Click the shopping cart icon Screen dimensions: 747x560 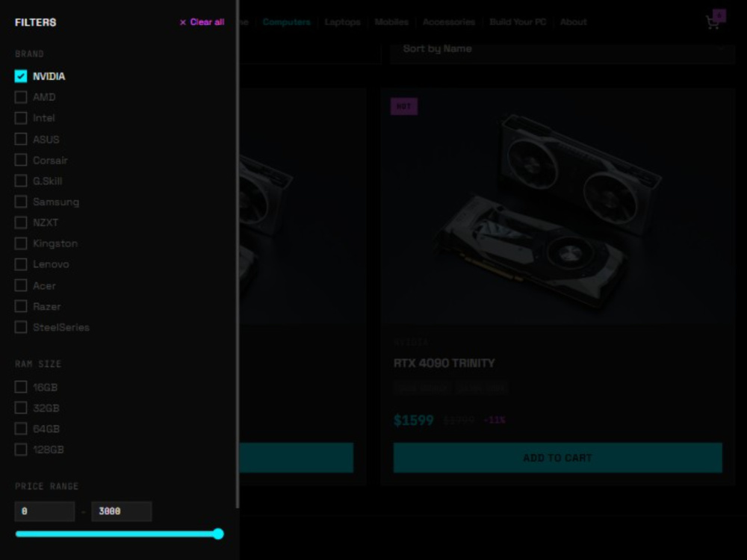(x=713, y=22)
